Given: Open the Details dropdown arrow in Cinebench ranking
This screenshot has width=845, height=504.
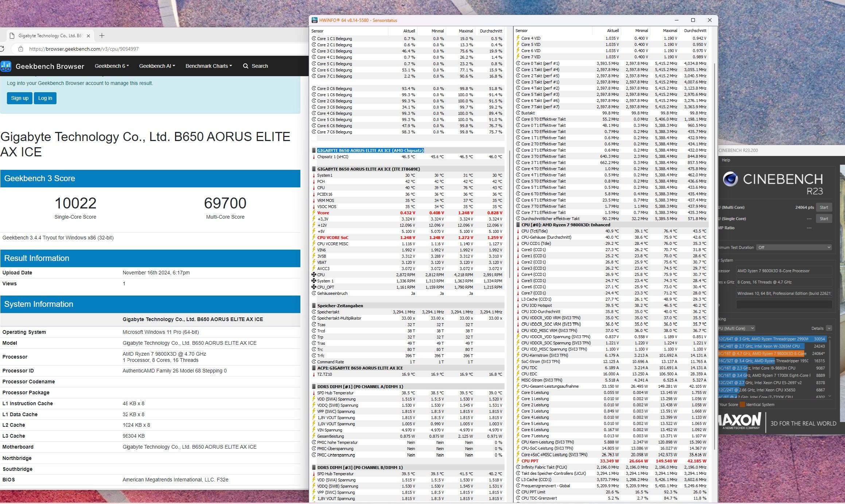Looking at the screenshot, I should tap(829, 328).
